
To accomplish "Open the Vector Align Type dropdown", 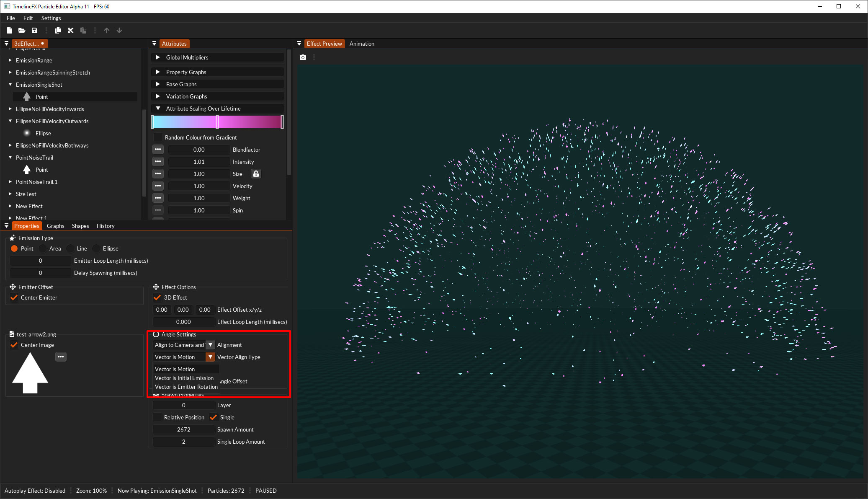I will [210, 357].
